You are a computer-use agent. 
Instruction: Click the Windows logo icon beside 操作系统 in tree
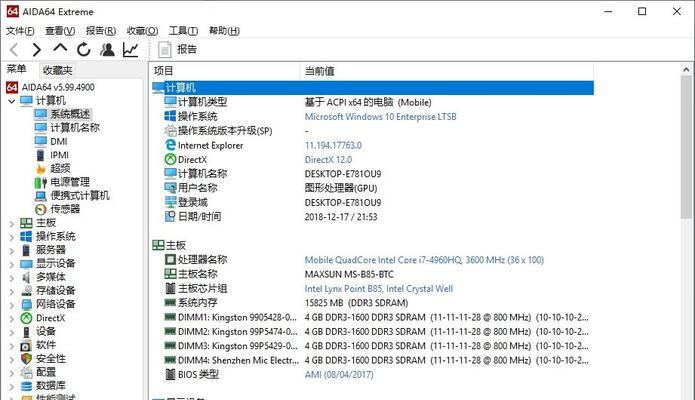coord(26,236)
